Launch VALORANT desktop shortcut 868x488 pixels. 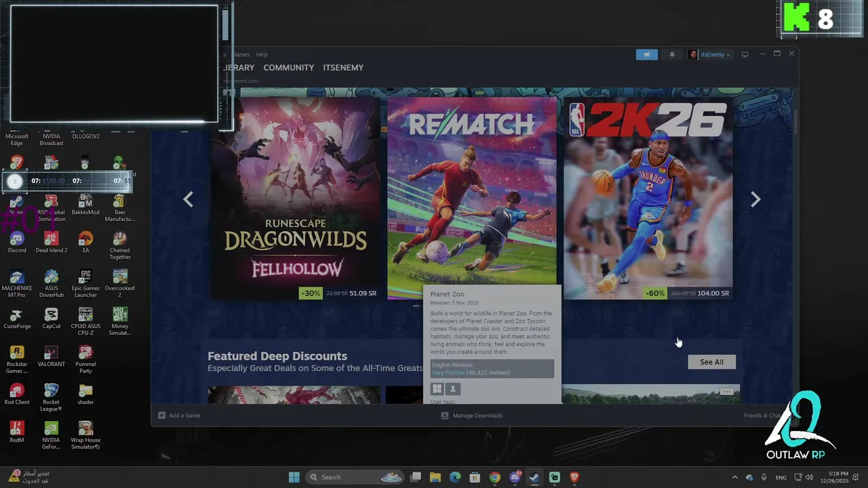(51, 357)
